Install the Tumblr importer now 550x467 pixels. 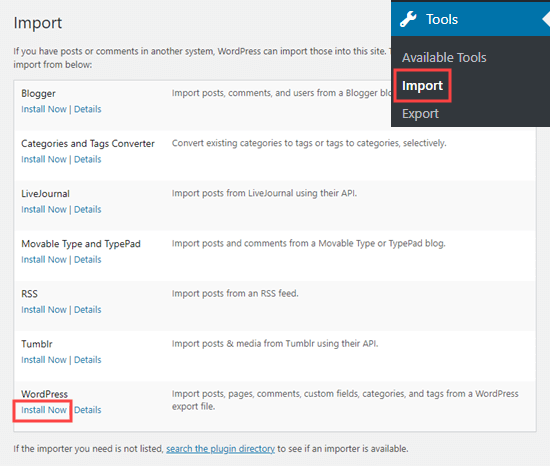pyautogui.click(x=44, y=360)
